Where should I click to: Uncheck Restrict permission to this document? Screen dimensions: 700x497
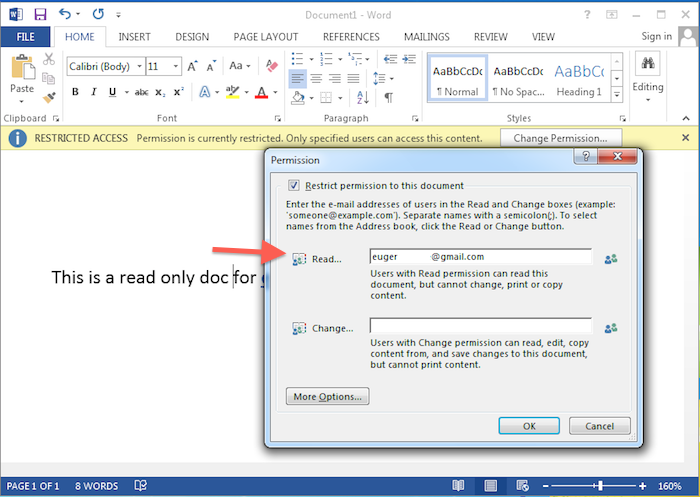(x=293, y=185)
